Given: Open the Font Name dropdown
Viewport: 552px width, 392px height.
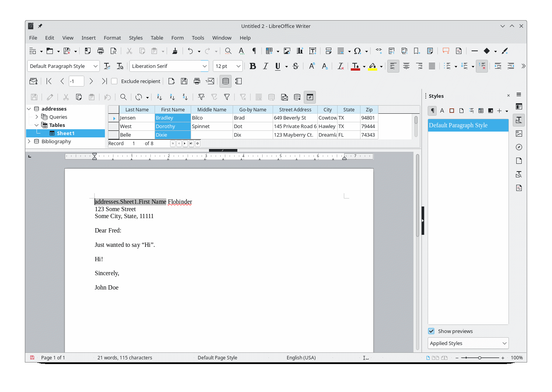Looking at the screenshot, I should tap(204, 66).
